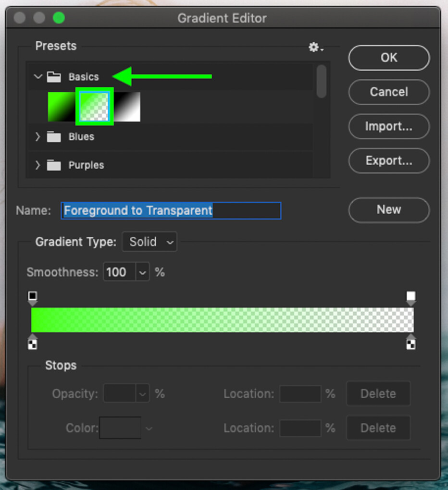This screenshot has height=490, width=448.
Task: Select the left color stop below gradient bar
Action: (33, 343)
